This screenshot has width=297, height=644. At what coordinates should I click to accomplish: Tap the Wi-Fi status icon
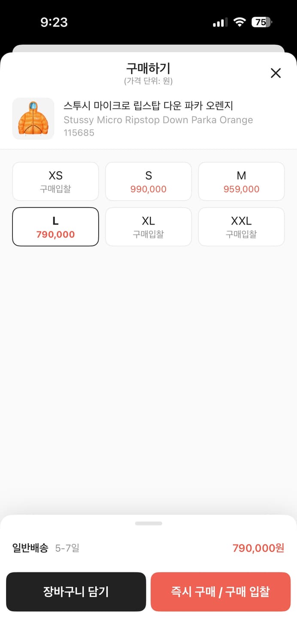(239, 22)
